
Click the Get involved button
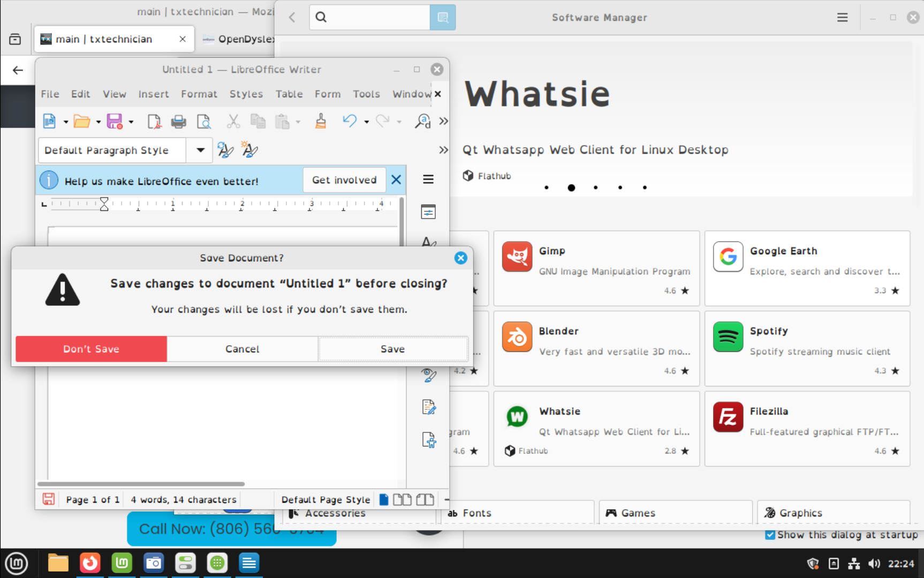tap(344, 180)
